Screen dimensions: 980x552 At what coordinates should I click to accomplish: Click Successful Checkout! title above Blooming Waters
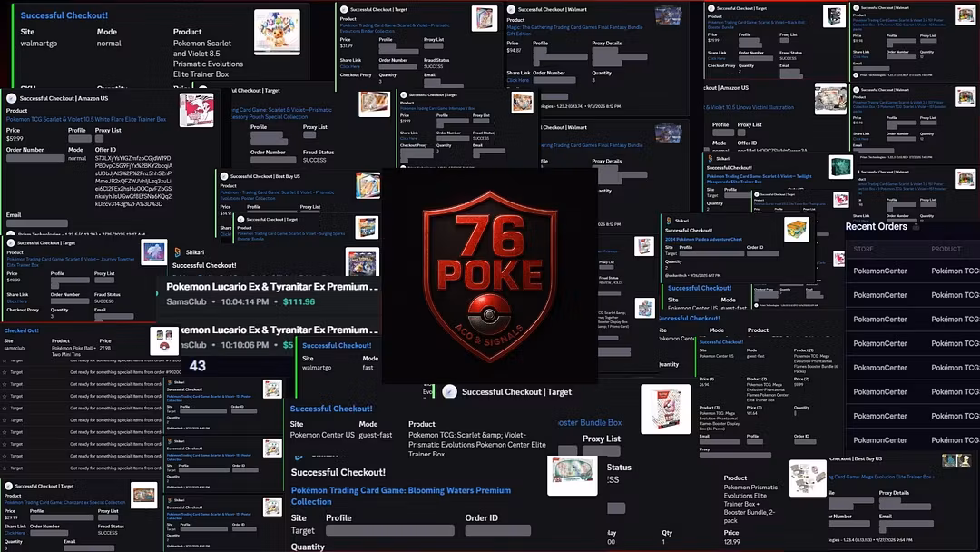[338, 472]
